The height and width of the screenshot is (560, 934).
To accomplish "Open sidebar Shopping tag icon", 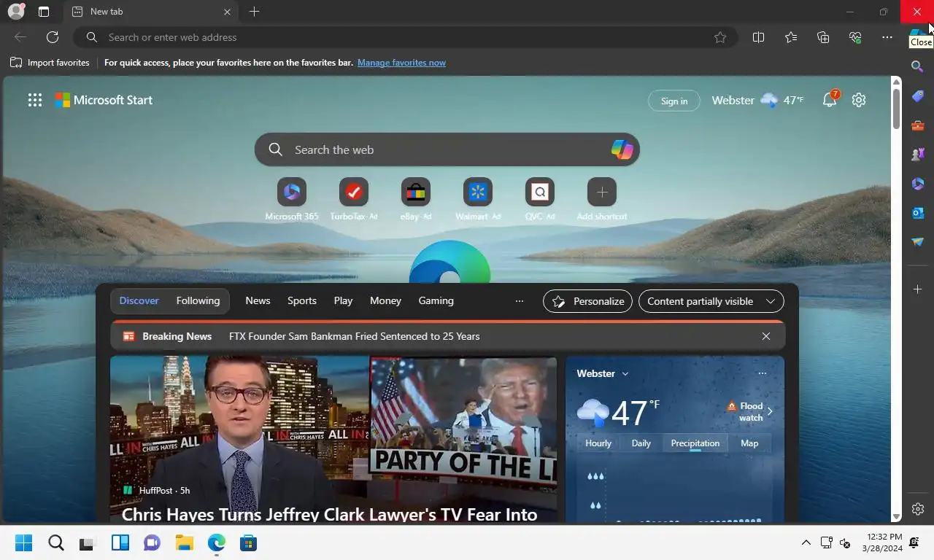I will (x=918, y=96).
